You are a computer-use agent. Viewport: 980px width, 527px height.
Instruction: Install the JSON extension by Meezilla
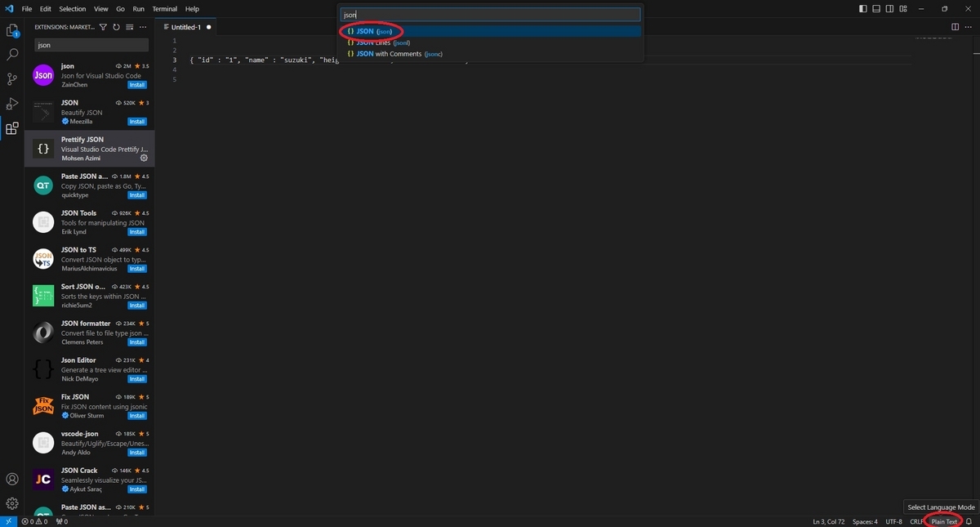137,122
